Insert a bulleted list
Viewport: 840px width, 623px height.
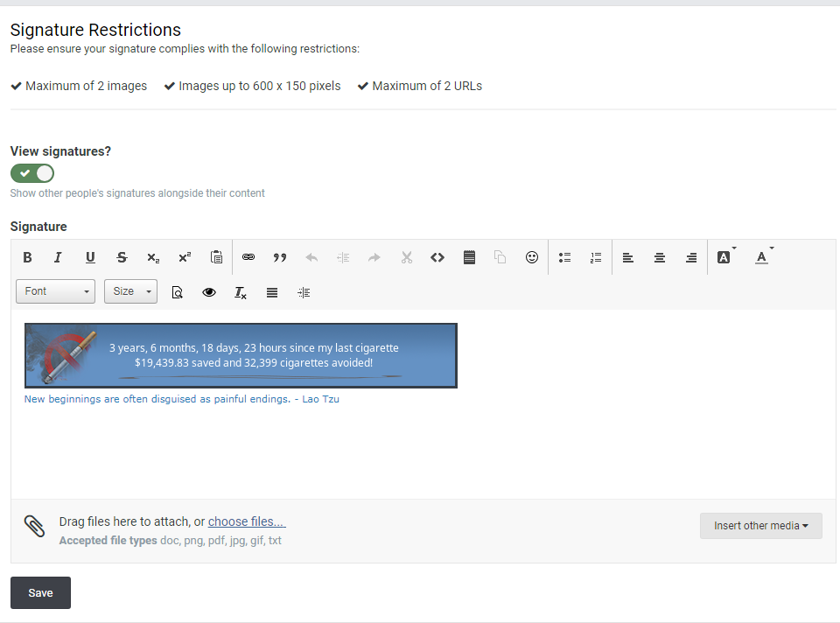pyautogui.click(x=564, y=257)
